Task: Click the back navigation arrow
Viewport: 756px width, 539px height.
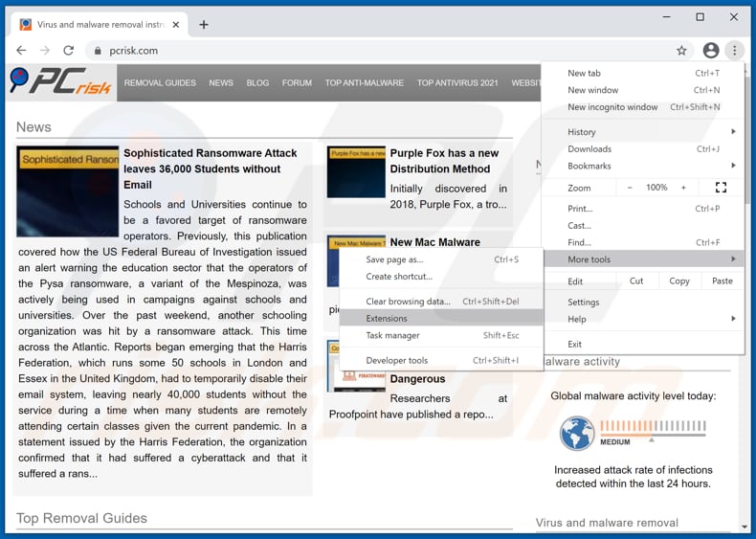Action: coord(21,51)
